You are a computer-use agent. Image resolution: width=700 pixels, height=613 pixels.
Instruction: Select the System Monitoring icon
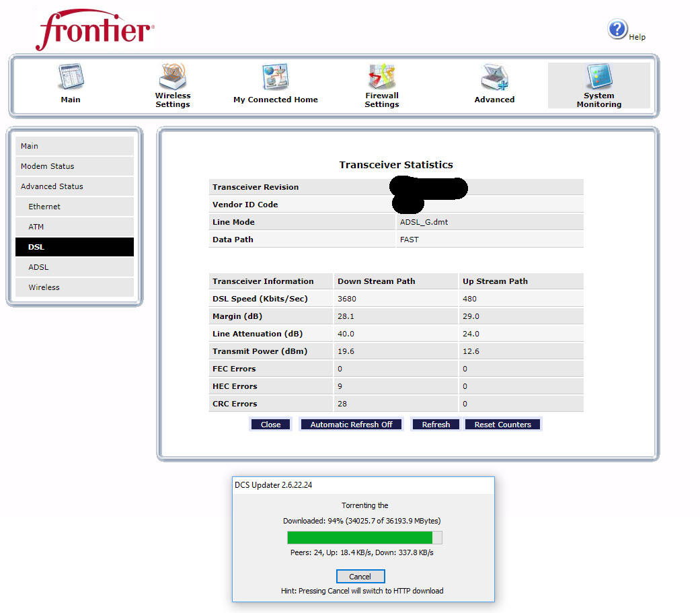599,77
